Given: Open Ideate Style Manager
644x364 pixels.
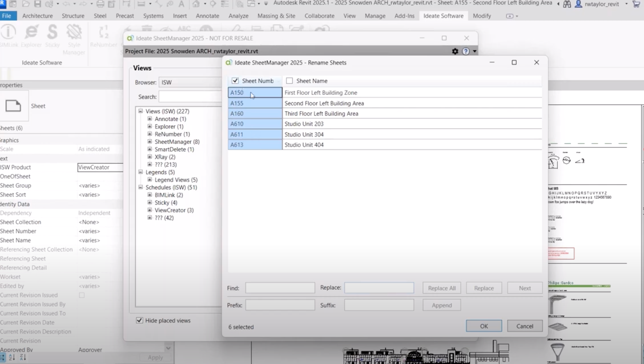Looking at the screenshot, I should pos(74,40).
